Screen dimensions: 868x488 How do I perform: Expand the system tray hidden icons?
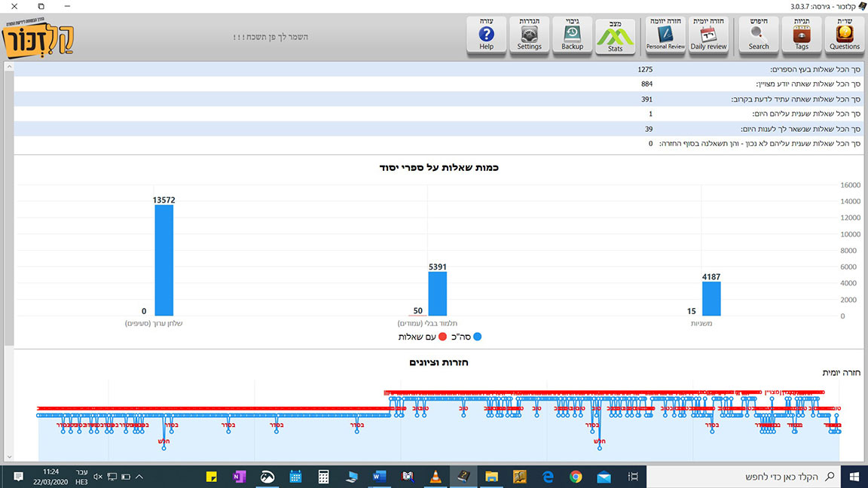click(x=139, y=477)
